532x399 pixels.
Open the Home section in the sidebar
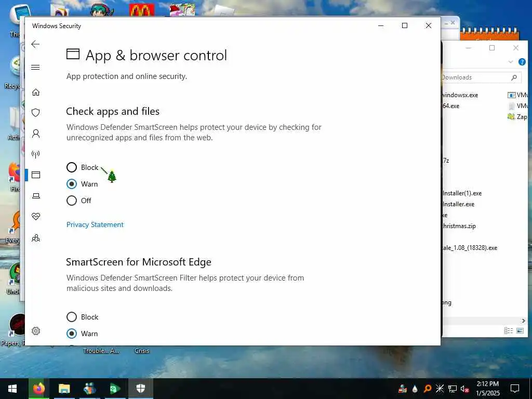[x=36, y=92]
